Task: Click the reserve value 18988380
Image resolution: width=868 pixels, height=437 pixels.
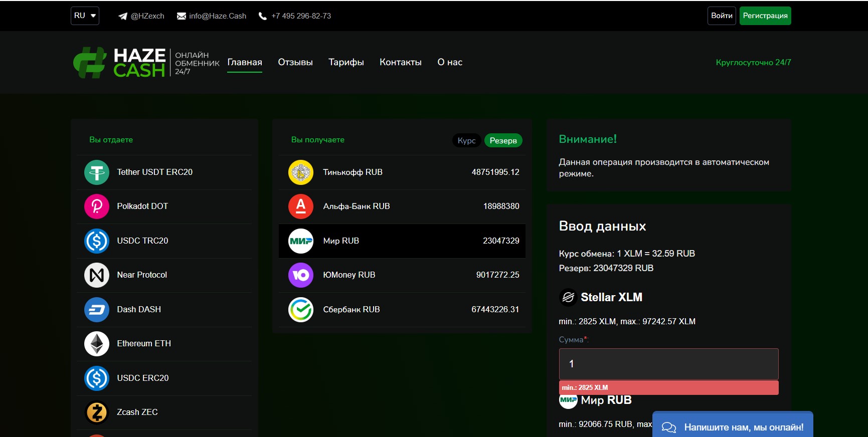Action: [x=501, y=206]
